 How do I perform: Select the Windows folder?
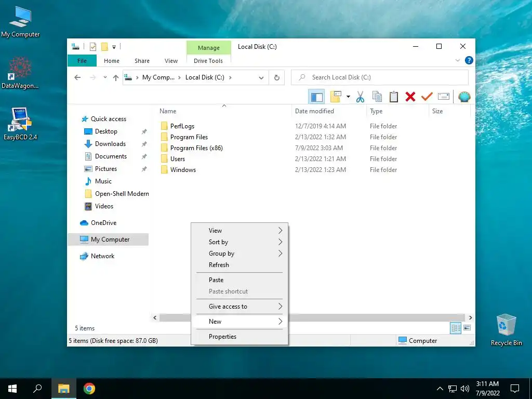(x=183, y=170)
